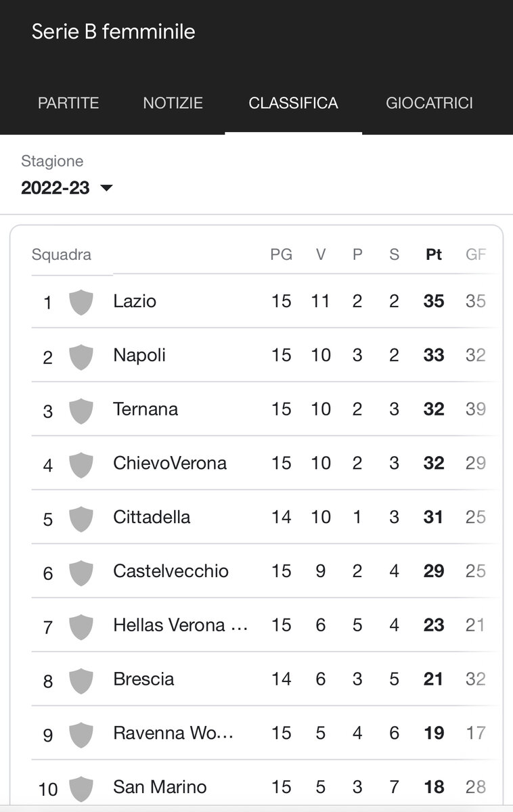Open the Ravenna Women team link
This screenshot has width=513, height=812.
coord(173,734)
